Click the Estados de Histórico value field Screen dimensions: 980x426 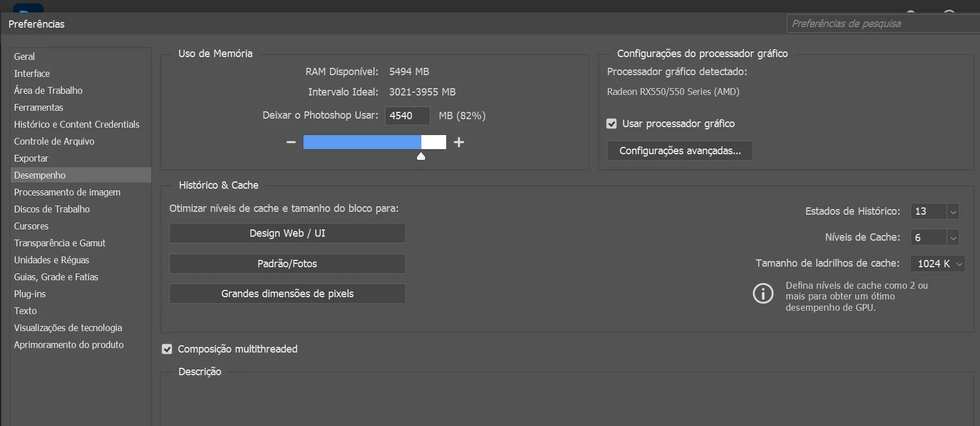[x=929, y=211]
